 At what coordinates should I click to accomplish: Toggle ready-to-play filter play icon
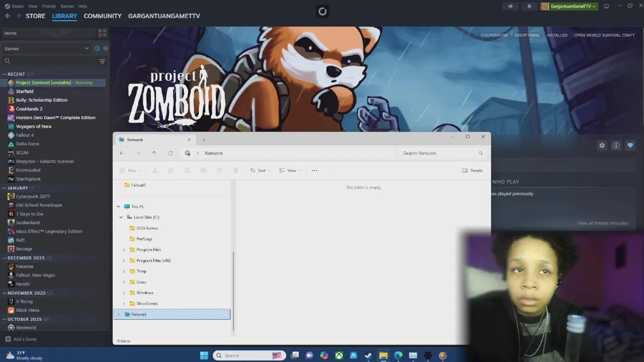coord(106,48)
